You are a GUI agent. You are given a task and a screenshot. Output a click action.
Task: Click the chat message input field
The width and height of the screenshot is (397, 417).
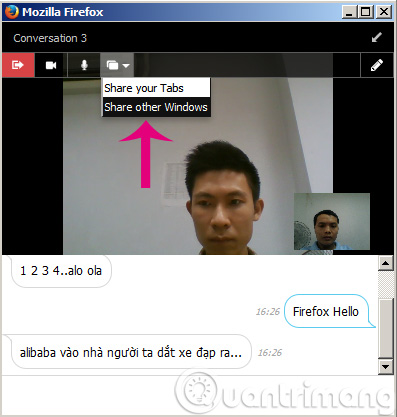coord(197,395)
